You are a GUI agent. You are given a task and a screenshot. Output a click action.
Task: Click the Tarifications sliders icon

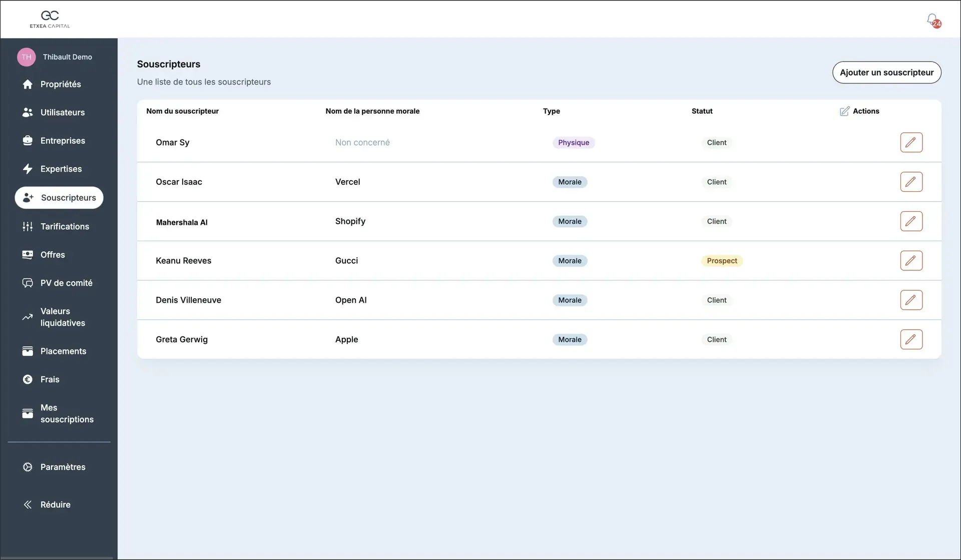click(x=28, y=227)
